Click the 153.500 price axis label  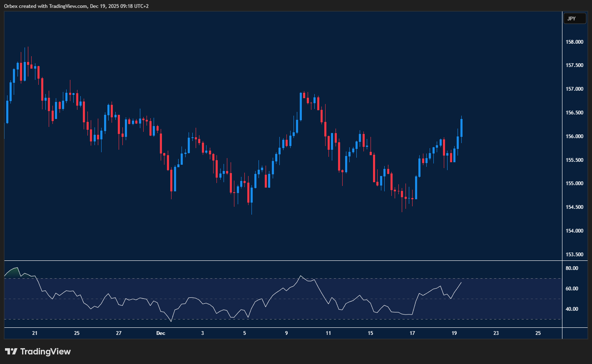click(x=574, y=254)
